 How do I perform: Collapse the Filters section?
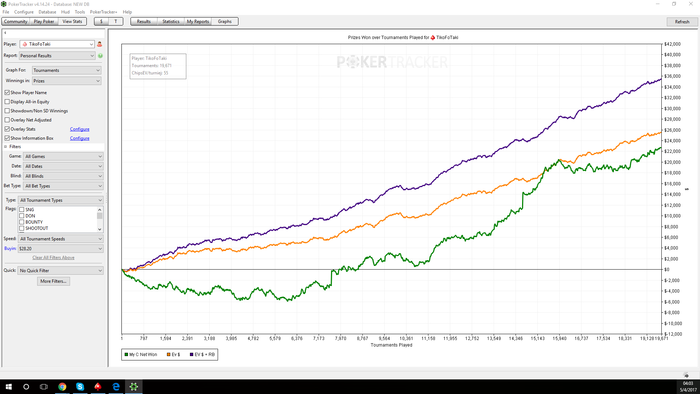[x=6, y=147]
